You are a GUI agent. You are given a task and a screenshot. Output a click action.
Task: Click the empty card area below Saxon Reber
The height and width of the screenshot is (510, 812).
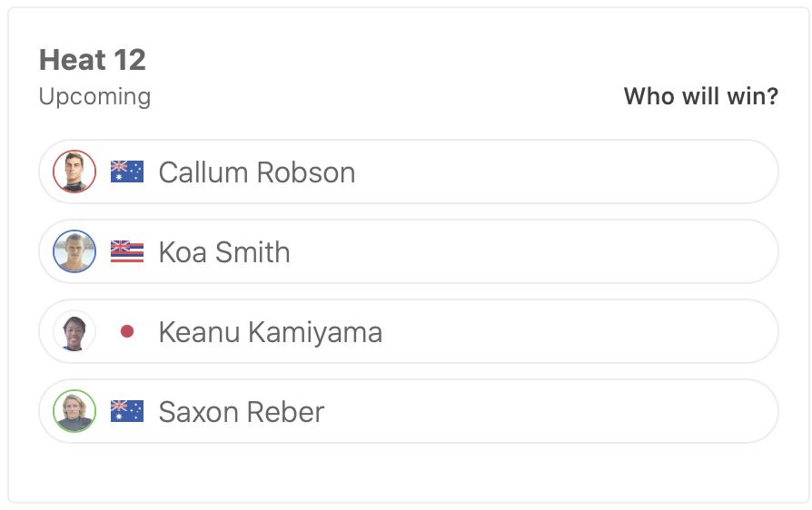(409, 472)
